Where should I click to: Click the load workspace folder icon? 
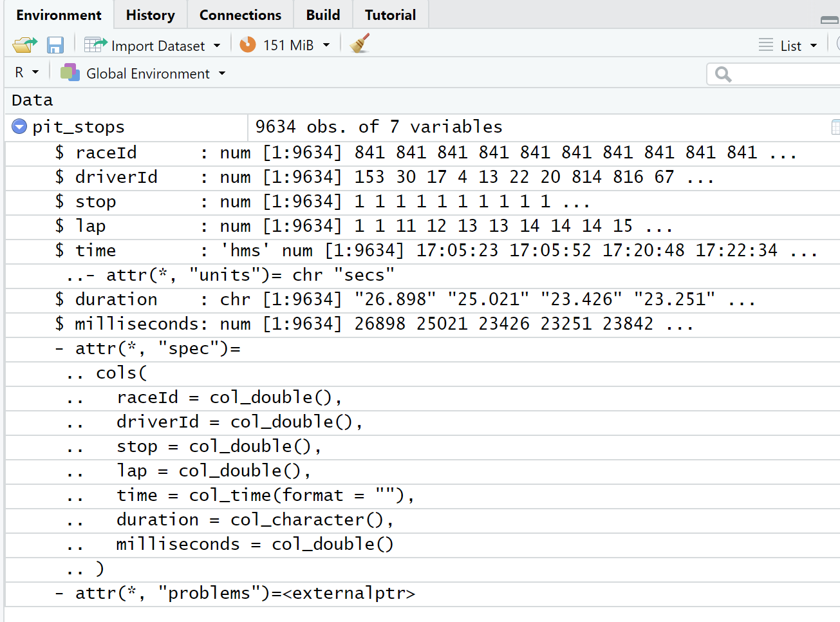tap(24, 45)
